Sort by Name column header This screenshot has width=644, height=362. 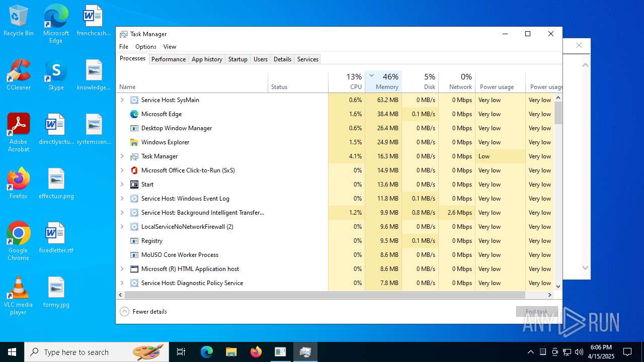click(192, 82)
